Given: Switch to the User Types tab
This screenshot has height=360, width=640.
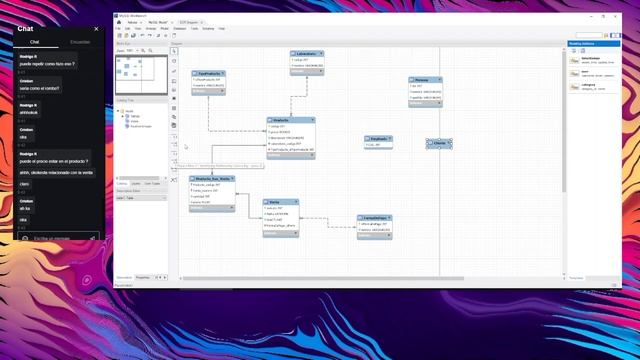Looking at the screenshot, I should [152, 184].
